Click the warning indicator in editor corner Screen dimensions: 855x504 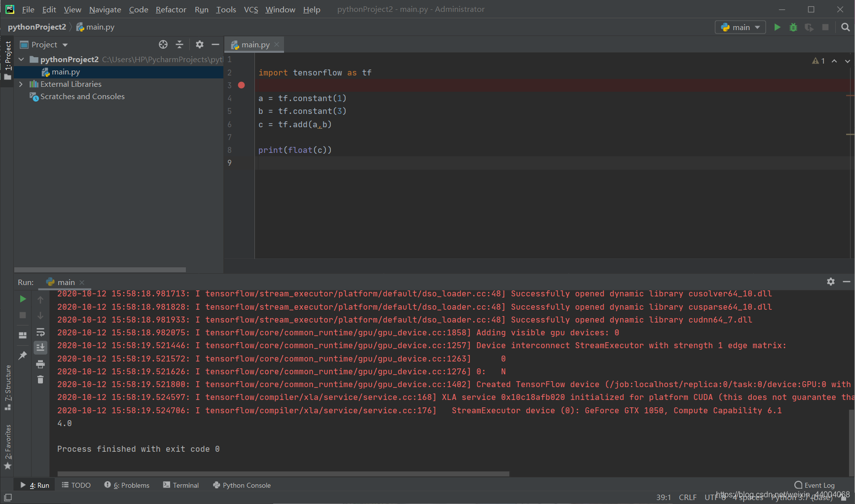(819, 61)
